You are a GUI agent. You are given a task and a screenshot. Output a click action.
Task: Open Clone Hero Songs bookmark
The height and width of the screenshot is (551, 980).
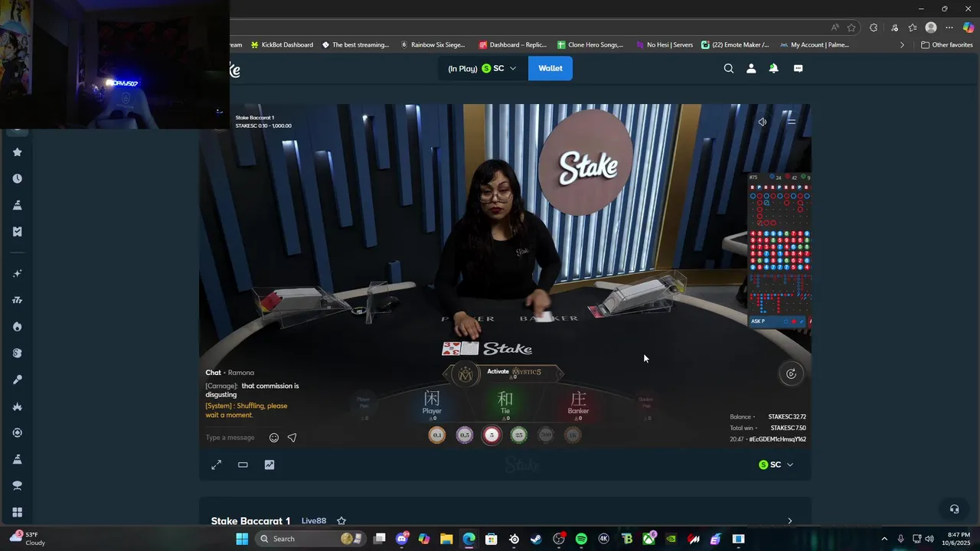click(590, 45)
